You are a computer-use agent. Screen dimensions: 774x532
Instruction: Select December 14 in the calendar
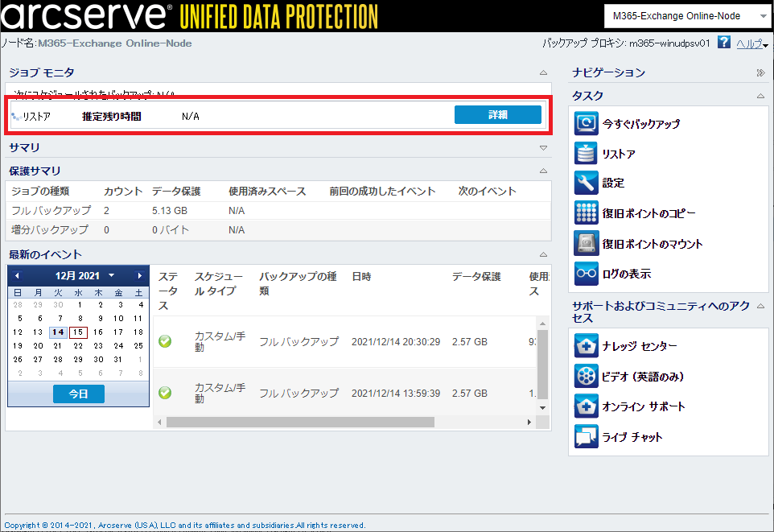coord(58,332)
